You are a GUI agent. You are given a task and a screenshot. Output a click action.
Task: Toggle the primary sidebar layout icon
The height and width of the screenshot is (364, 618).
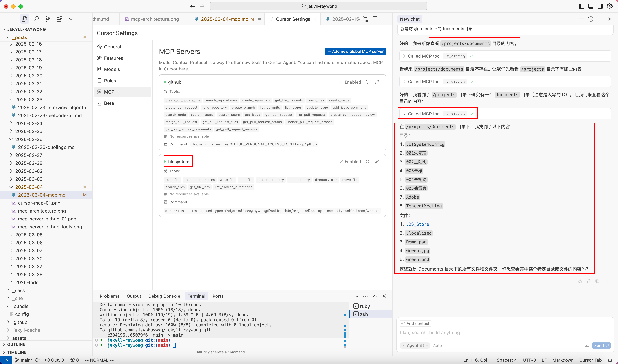[581, 6]
